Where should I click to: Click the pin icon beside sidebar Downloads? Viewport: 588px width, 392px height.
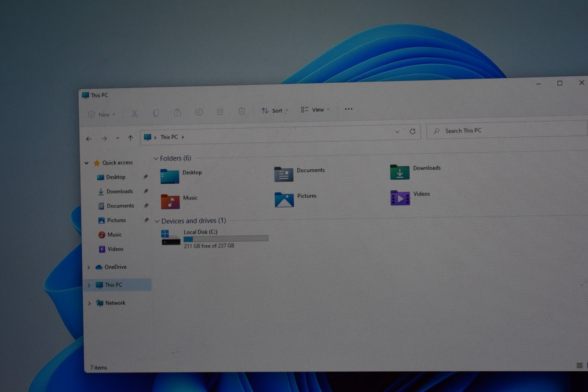[x=146, y=191]
